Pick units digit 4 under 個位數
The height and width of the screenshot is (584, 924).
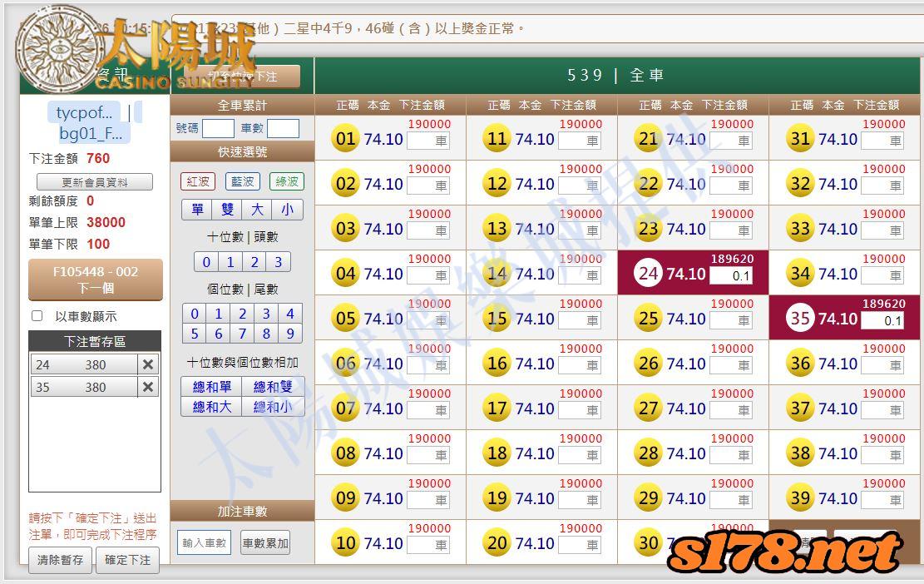tap(290, 314)
